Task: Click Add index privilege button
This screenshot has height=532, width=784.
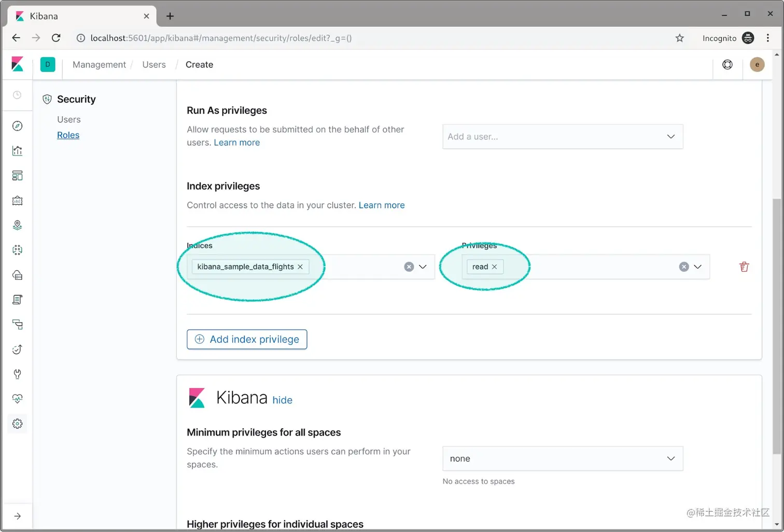Action: pyautogui.click(x=247, y=339)
